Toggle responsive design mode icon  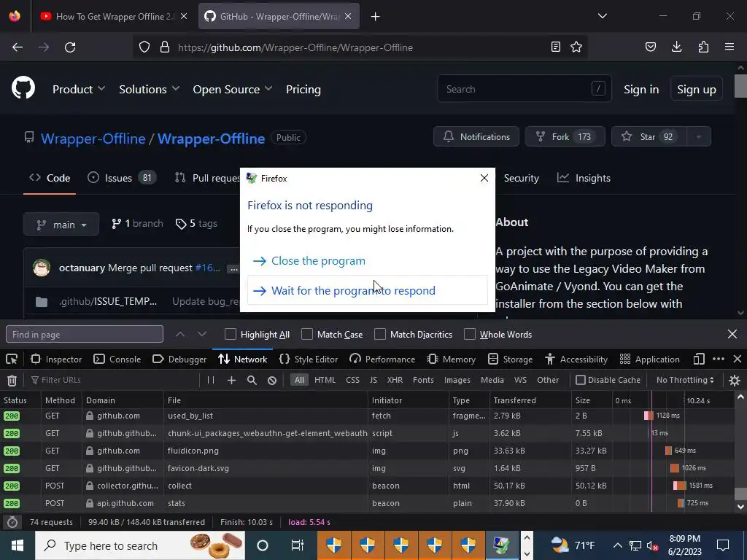coord(699,359)
